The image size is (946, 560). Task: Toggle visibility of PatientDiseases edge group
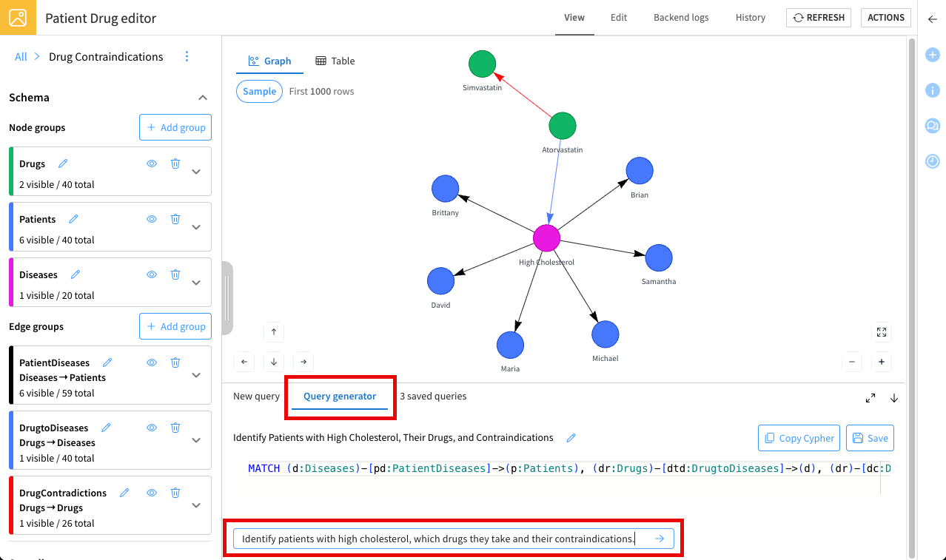pyautogui.click(x=152, y=362)
